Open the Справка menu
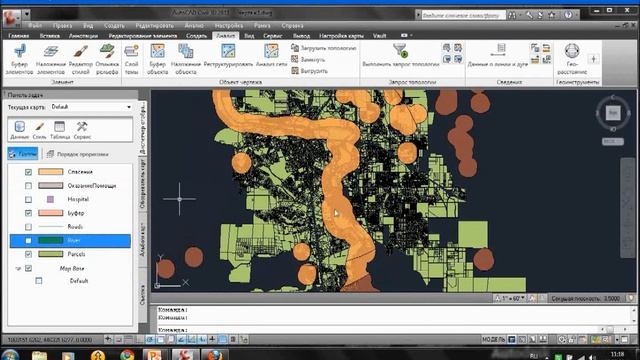The height and width of the screenshot is (360, 640). [292, 25]
